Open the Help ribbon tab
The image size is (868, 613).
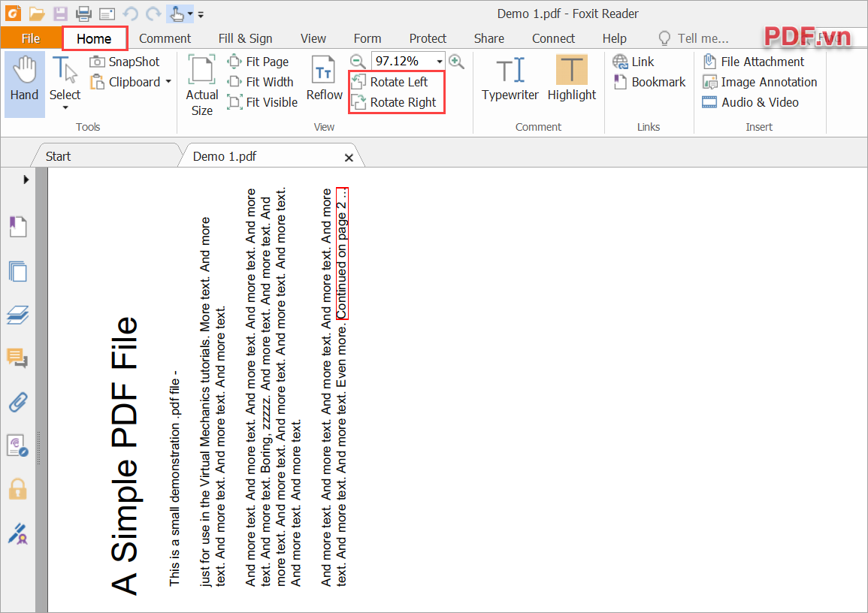click(615, 39)
